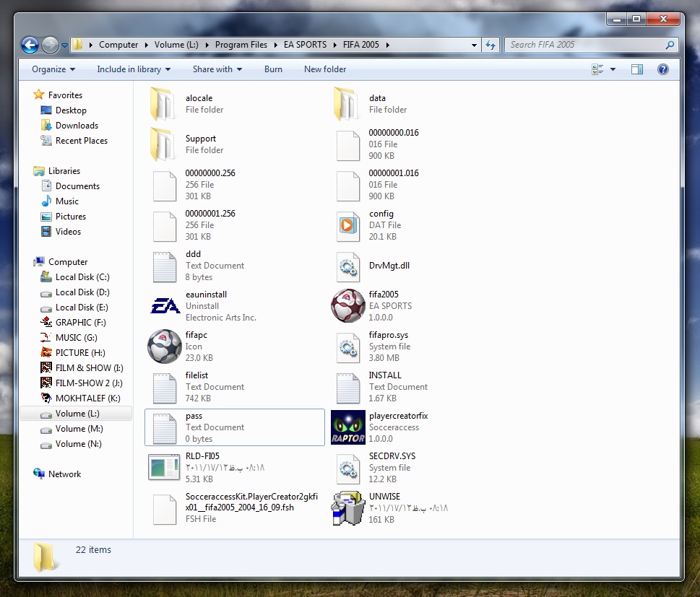Viewport: 700px width, 597px height.
Task: Open the Support folder icon
Action: (x=163, y=144)
